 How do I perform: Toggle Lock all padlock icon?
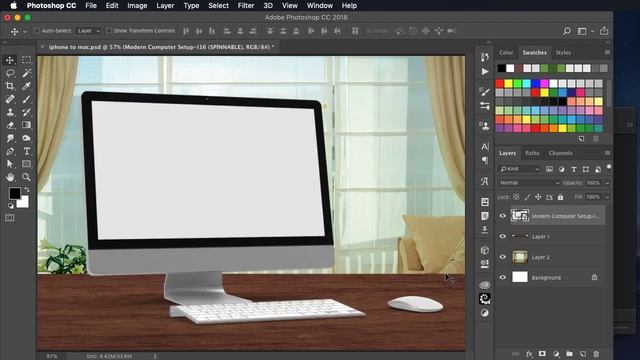(x=560, y=197)
